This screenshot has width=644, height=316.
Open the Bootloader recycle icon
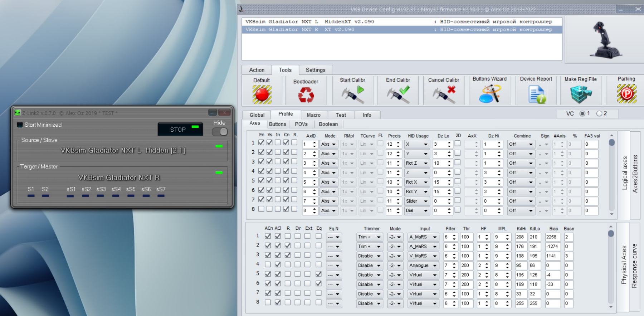306,95
